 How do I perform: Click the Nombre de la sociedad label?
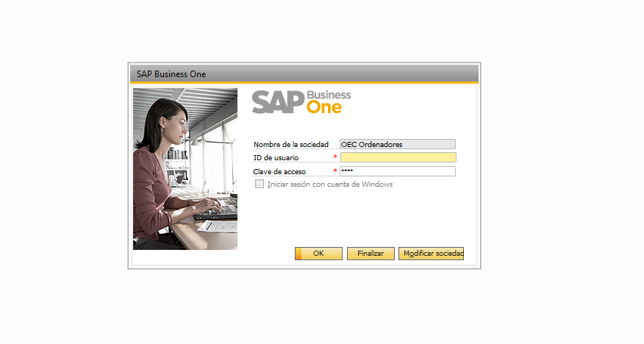pyautogui.click(x=291, y=145)
